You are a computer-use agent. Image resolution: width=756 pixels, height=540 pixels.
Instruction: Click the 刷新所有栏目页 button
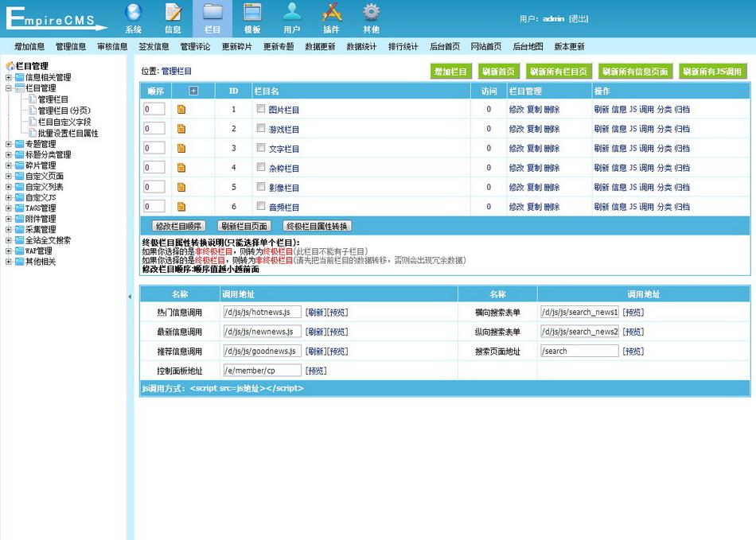(559, 72)
